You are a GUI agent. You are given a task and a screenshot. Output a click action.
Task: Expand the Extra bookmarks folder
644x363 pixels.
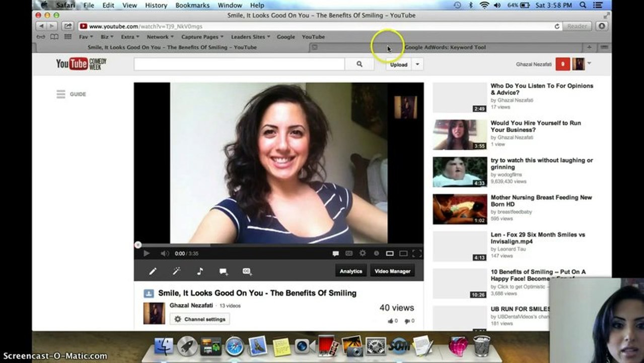click(130, 37)
